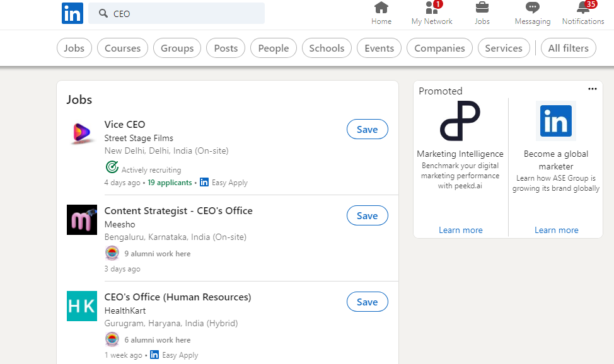The width and height of the screenshot is (614, 364).
Task: Click Street Stage Films company name
Action: [x=139, y=138]
